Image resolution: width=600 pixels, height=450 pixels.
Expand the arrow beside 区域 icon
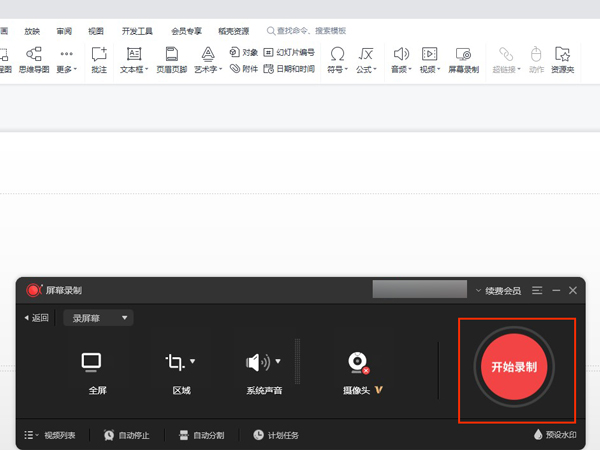click(x=193, y=361)
